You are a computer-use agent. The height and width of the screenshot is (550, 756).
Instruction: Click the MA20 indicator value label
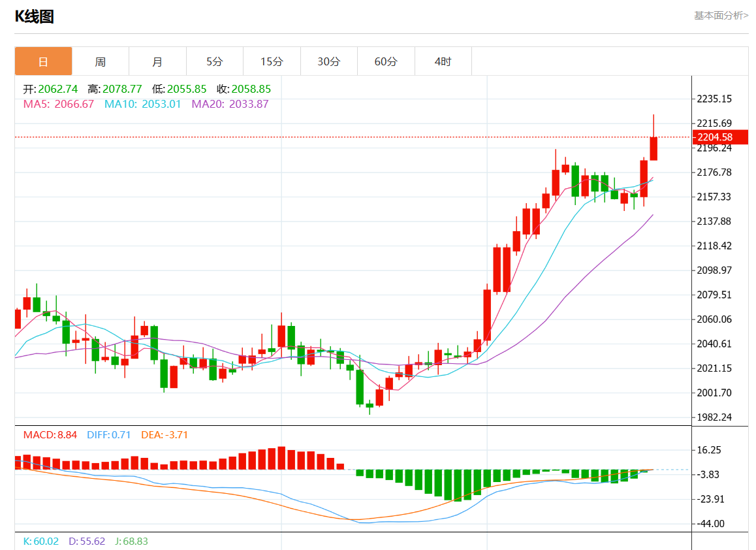[230, 104]
